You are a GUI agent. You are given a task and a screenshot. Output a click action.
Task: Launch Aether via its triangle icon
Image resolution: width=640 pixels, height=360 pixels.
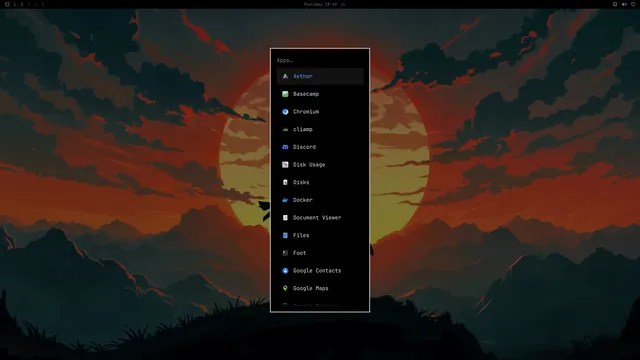click(x=285, y=76)
